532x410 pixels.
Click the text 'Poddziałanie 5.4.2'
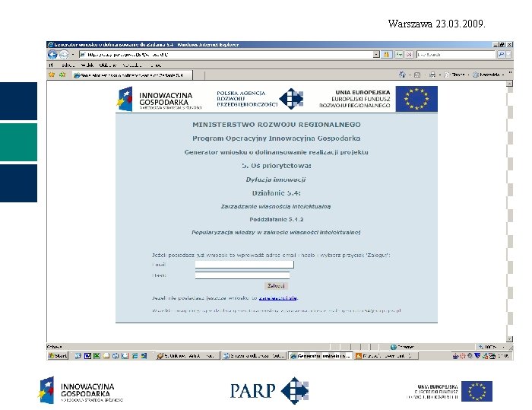coord(277,219)
